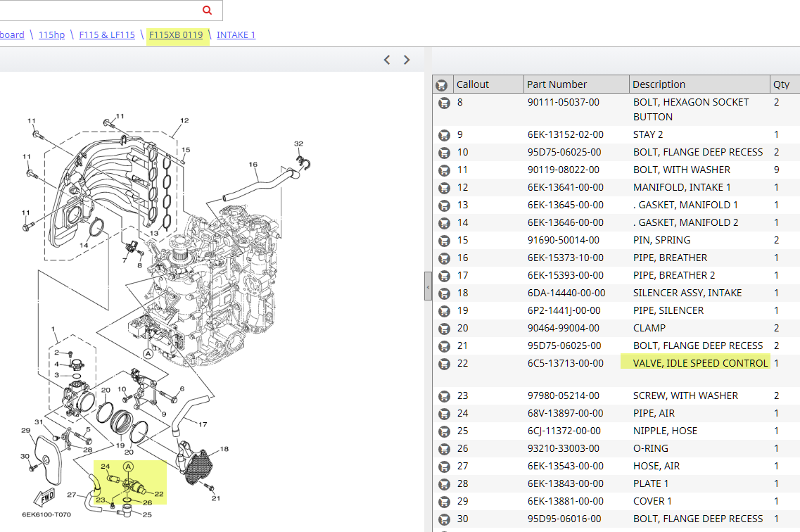The height and width of the screenshot is (532, 800).
Task: Click the cart icon in table header
Action: [x=442, y=85]
